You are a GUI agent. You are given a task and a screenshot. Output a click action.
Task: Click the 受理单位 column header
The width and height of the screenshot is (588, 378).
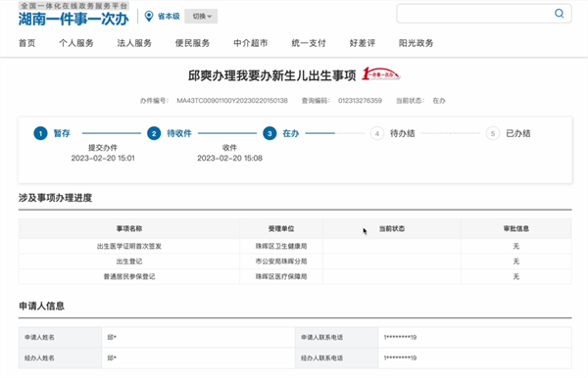[281, 228]
